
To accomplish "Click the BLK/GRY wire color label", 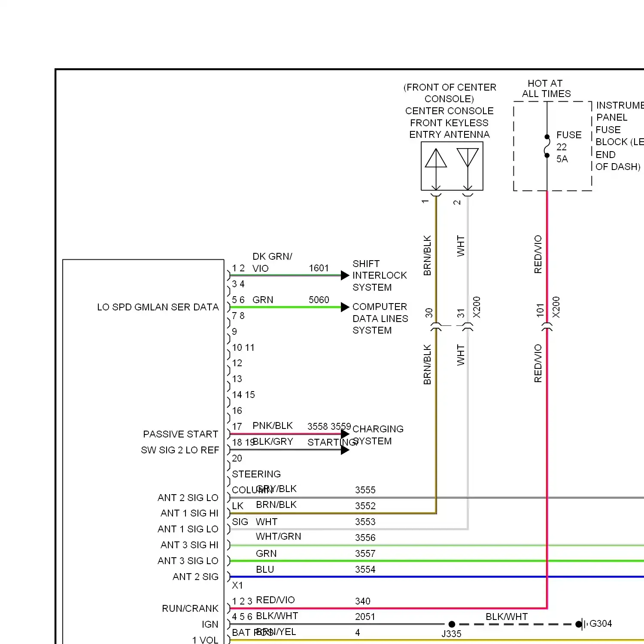I will pyautogui.click(x=273, y=441).
